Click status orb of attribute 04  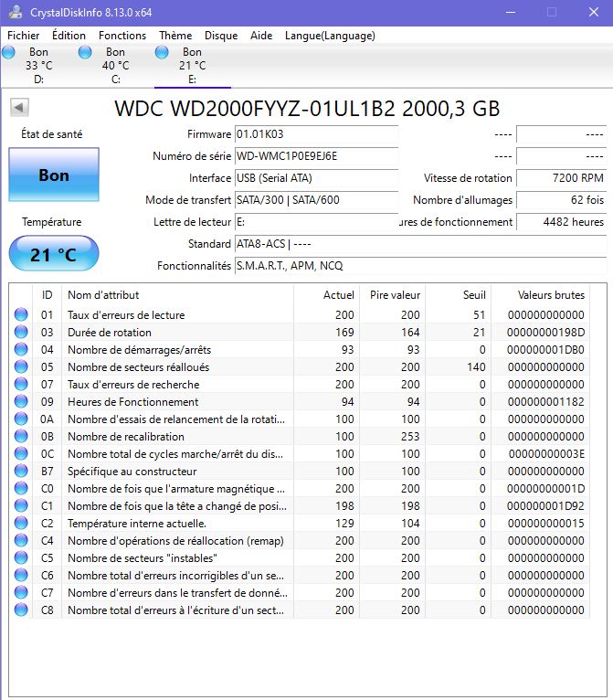[x=21, y=350]
